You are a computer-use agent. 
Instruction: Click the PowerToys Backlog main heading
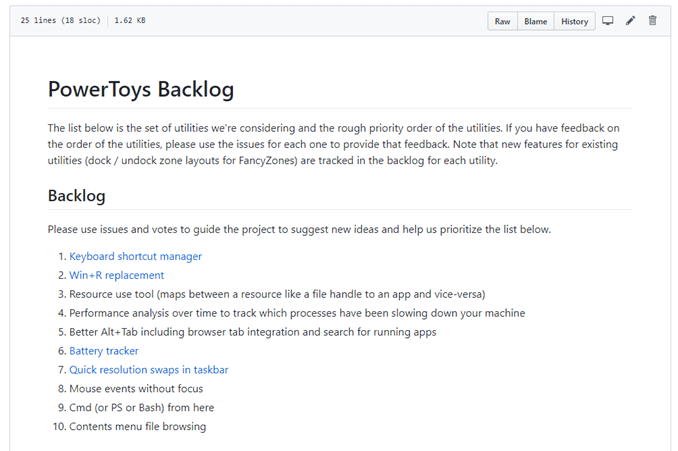(141, 90)
